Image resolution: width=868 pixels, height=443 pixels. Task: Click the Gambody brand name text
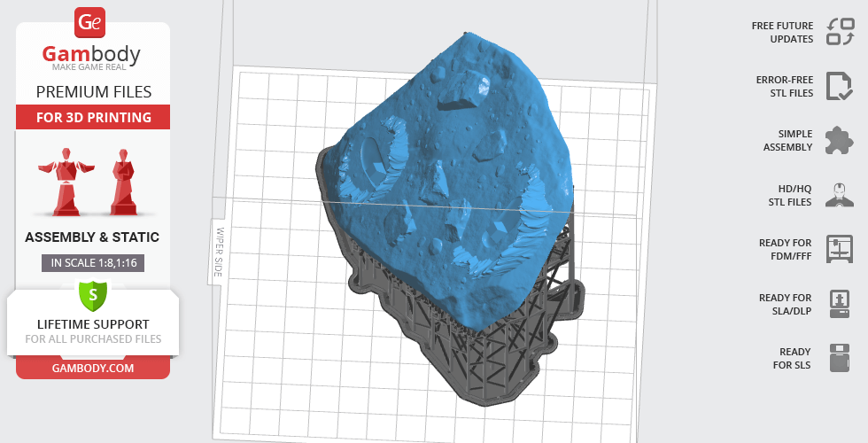[x=93, y=55]
